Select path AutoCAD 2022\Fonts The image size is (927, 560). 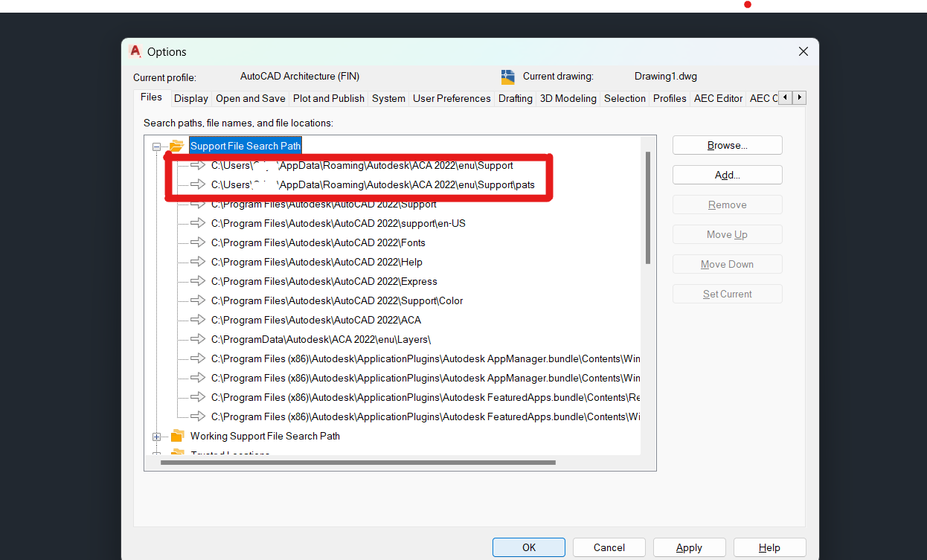(318, 243)
